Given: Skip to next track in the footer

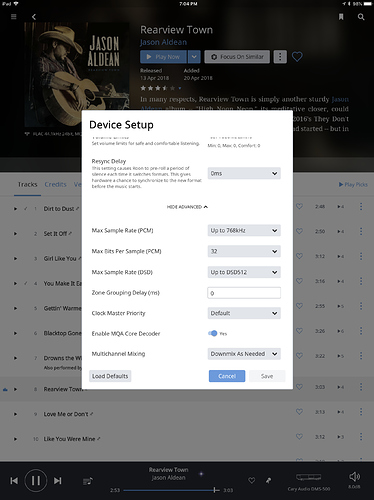Looking at the screenshot, I should (58, 481).
